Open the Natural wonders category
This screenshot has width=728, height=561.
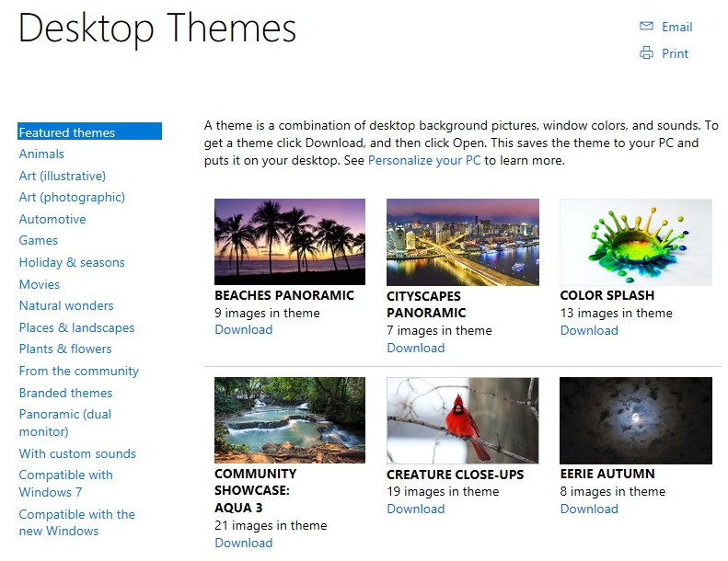click(66, 305)
